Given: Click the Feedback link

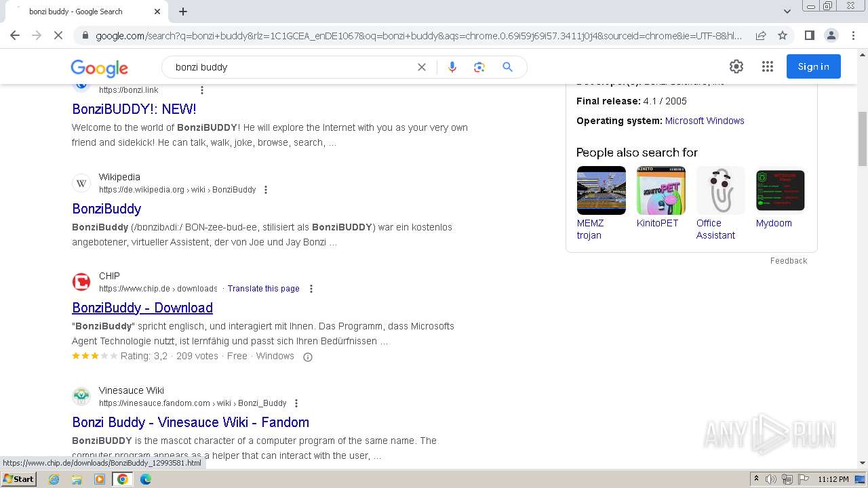Looking at the screenshot, I should [789, 261].
